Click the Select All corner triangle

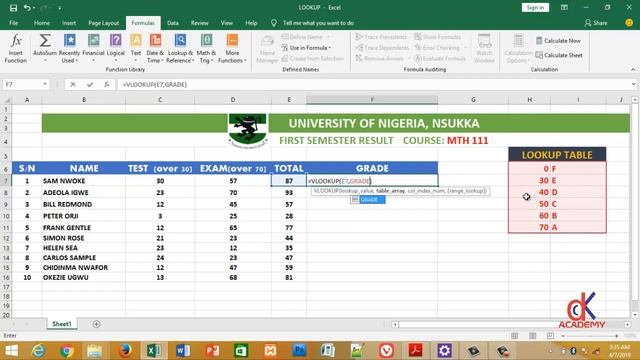pos(7,100)
